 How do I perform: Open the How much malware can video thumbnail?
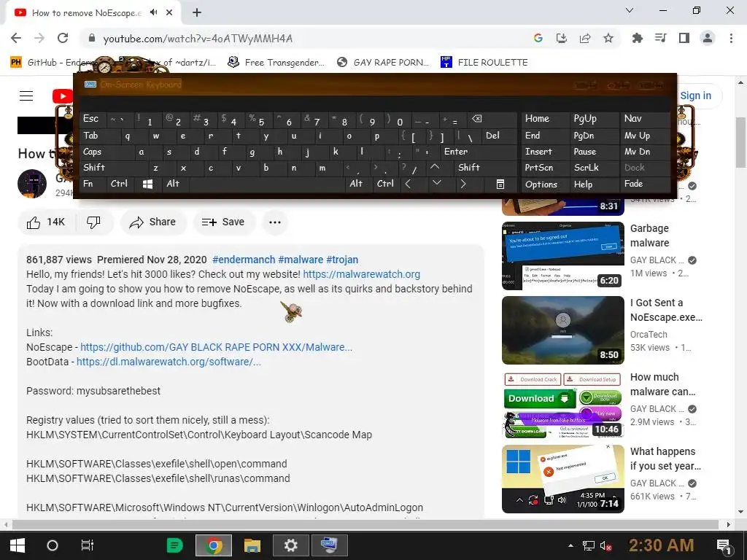pos(562,404)
